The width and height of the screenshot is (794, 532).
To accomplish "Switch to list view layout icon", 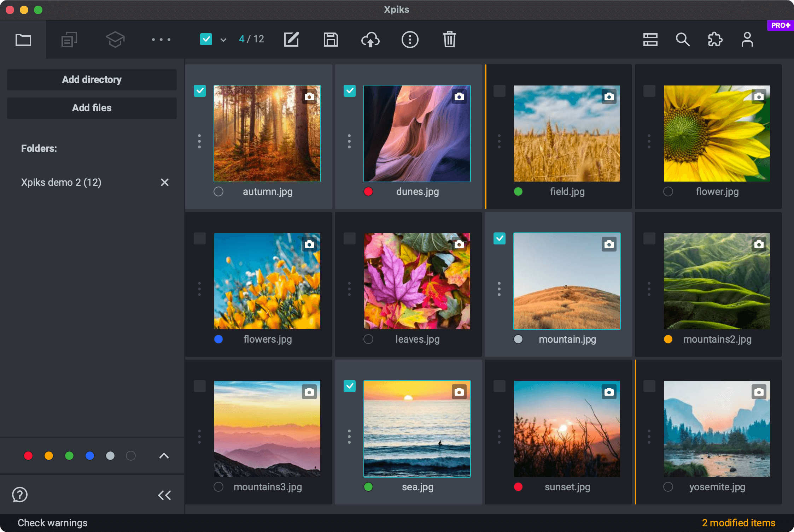I will click(x=650, y=40).
